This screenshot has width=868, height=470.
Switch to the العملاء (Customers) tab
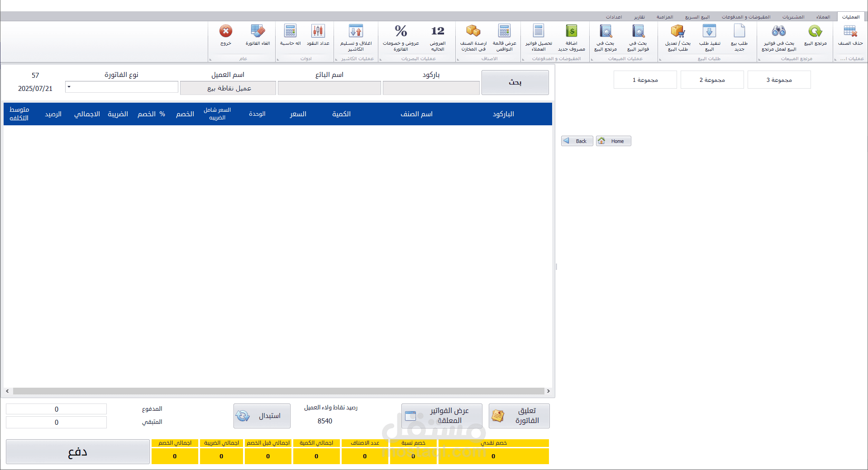point(823,17)
